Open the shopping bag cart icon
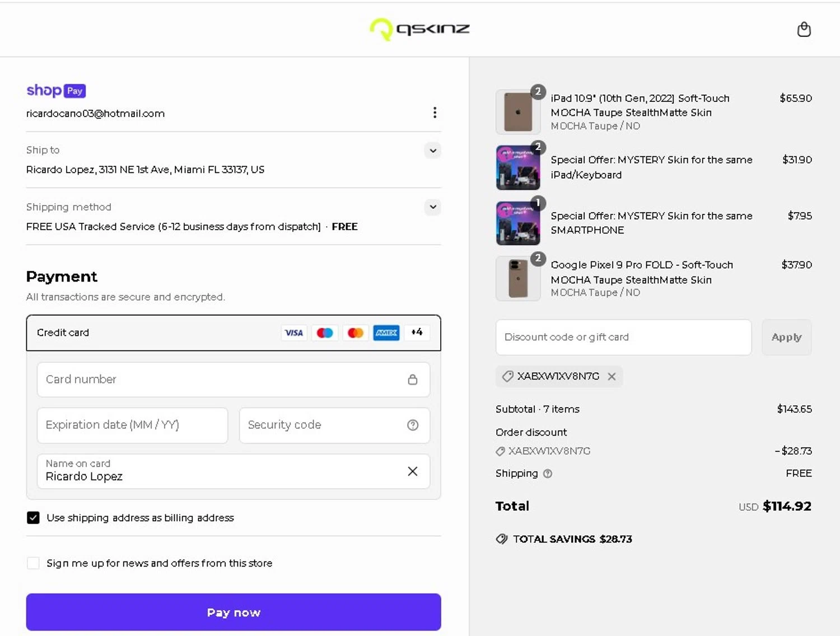The width and height of the screenshot is (840, 636). [x=804, y=29]
